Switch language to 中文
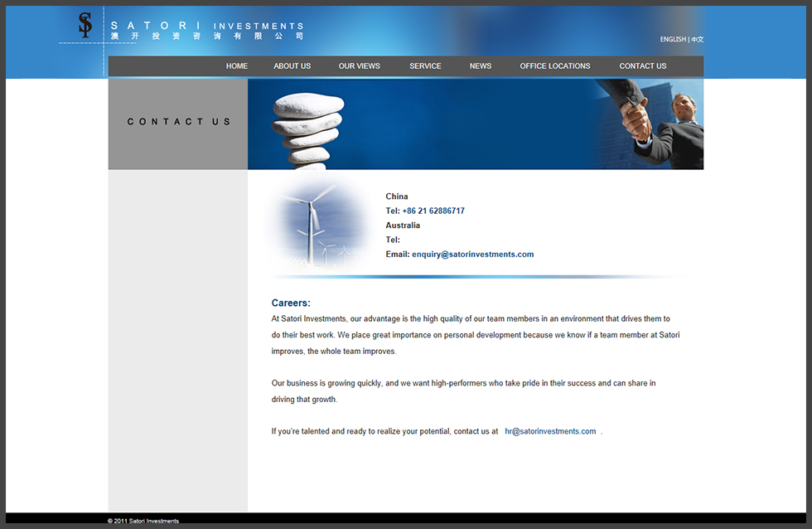This screenshot has height=529, width=812. pyautogui.click(x=698, y=40)
